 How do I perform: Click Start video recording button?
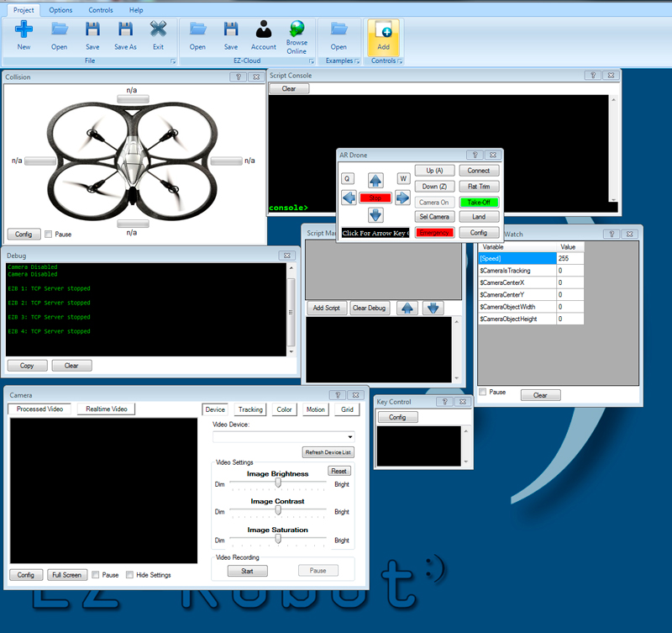tap(247, 571)
